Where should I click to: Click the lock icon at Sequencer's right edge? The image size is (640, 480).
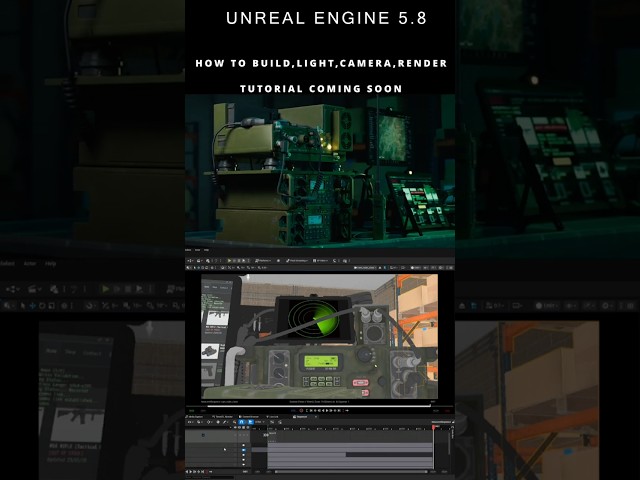coord(453,422)
